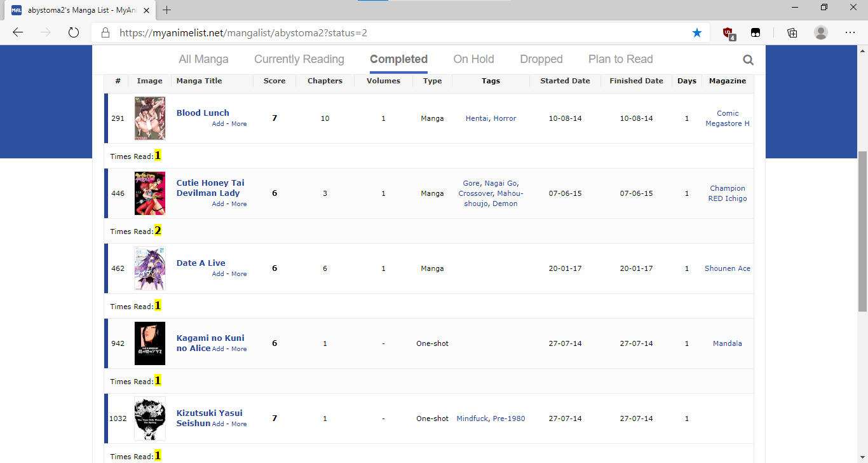
Task: Open the browser settings ellipsis menu
Action: click(x=850, y=32)
